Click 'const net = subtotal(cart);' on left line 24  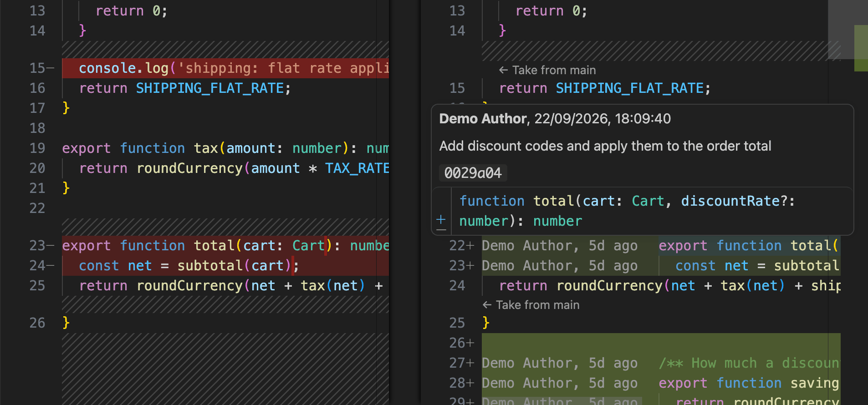coord(189,266)
